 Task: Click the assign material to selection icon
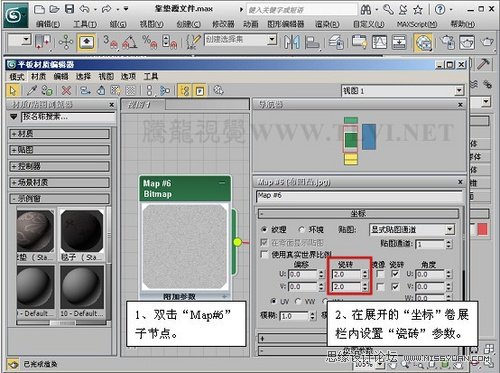47,90
